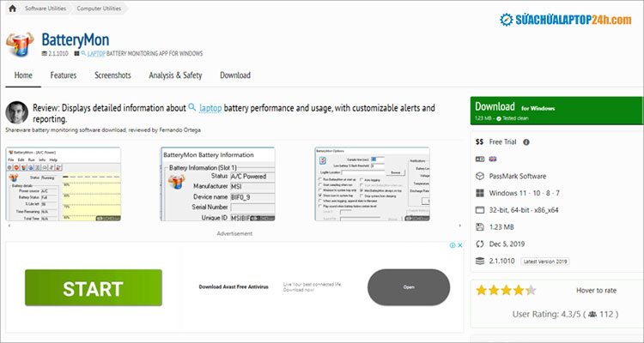Click the Free Trial info icon
The width and height of the screenshot is (644, 343).
coord(526,142)
